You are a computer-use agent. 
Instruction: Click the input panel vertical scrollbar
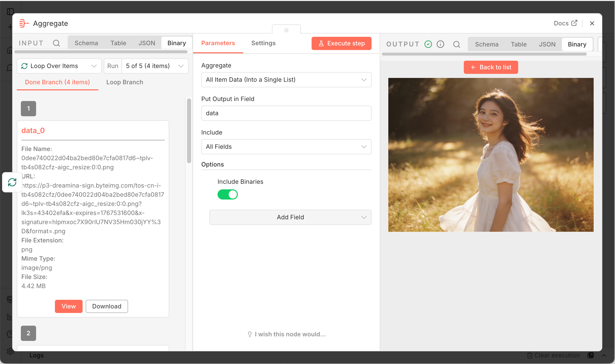click(189, 131)
